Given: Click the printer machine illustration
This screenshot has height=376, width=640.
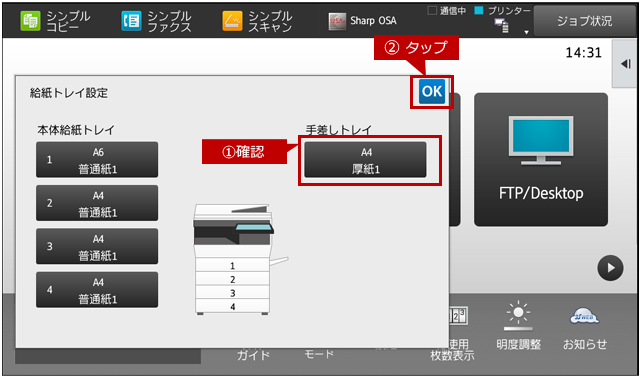Looking at the screenshot, I should (x=240, y=259).
